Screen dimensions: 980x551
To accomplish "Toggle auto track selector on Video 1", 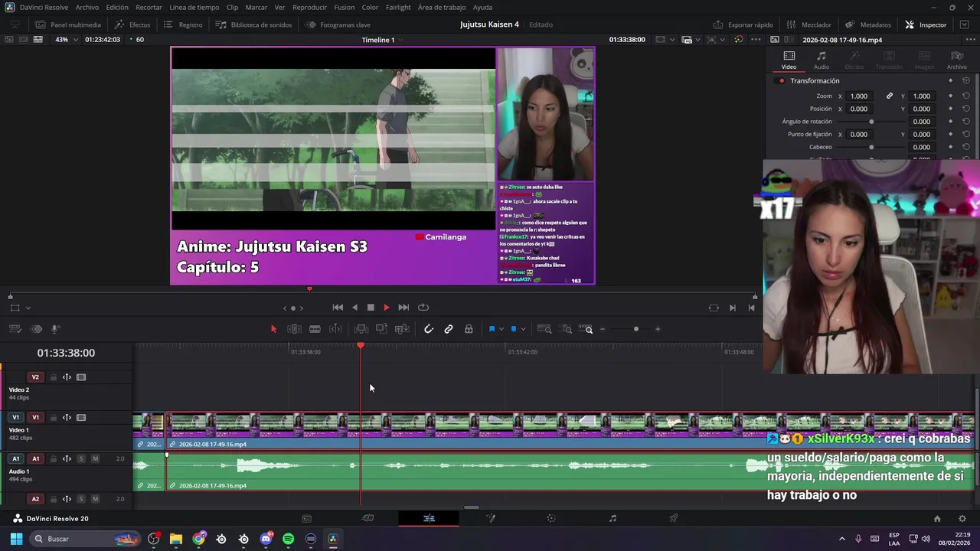I will tap(67, 418).
